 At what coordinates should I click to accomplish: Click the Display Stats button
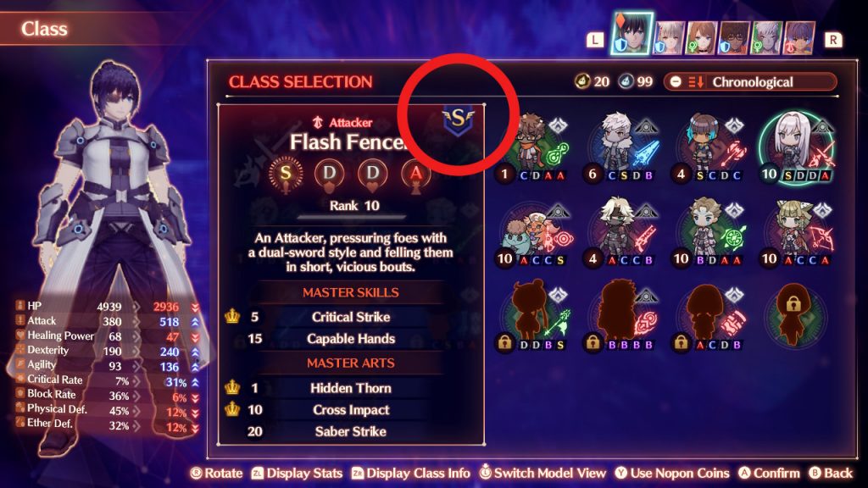pos(298,473)
